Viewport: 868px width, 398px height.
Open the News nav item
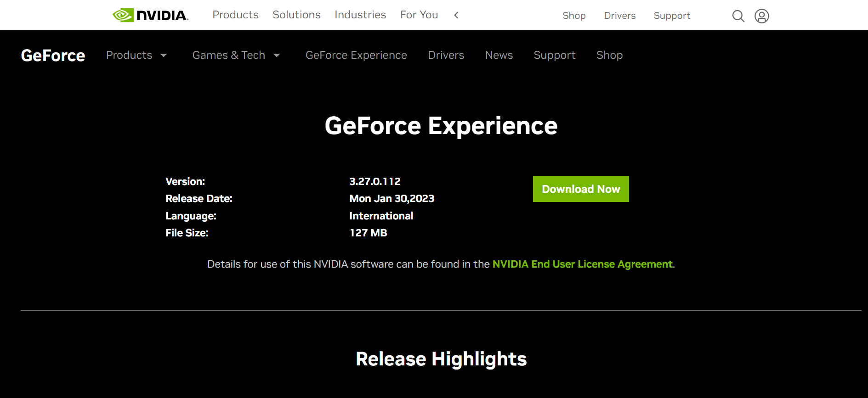pyautogui.click(x=499, y=55)
